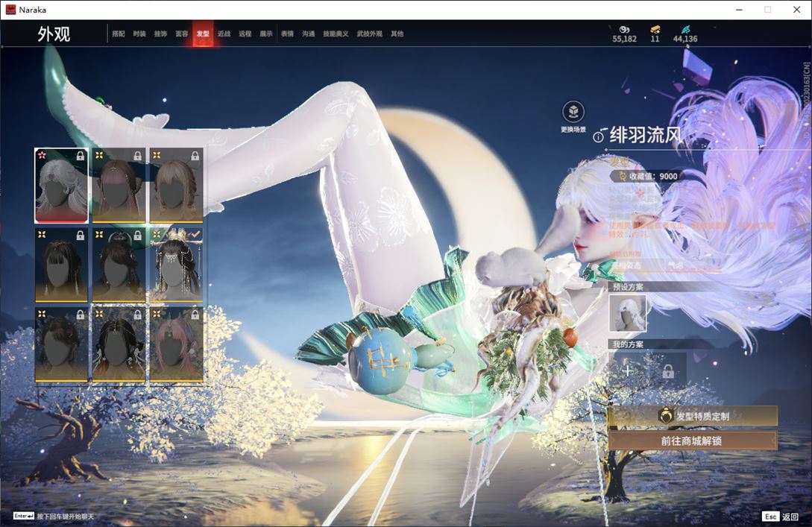This screenshot has height=527, width=812.
Task: Click the 更换场景 scene change icon
Action: click(573, 112)
